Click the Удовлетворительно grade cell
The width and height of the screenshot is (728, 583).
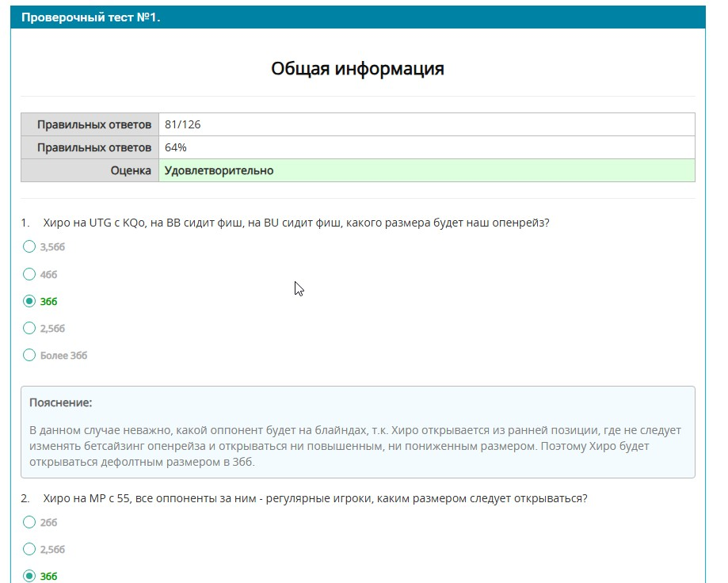(427, 170)
